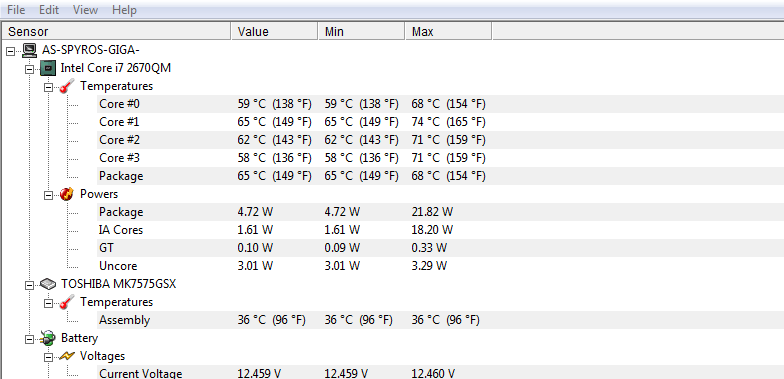Click the Voltages lightning icon
The width and height of the screenshot is (784, 379).
point(66,356)
